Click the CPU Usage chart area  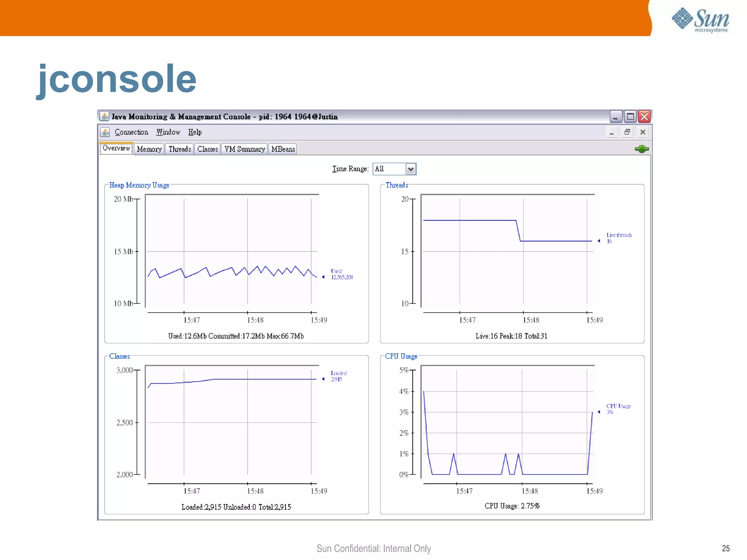tap(508, 422)
